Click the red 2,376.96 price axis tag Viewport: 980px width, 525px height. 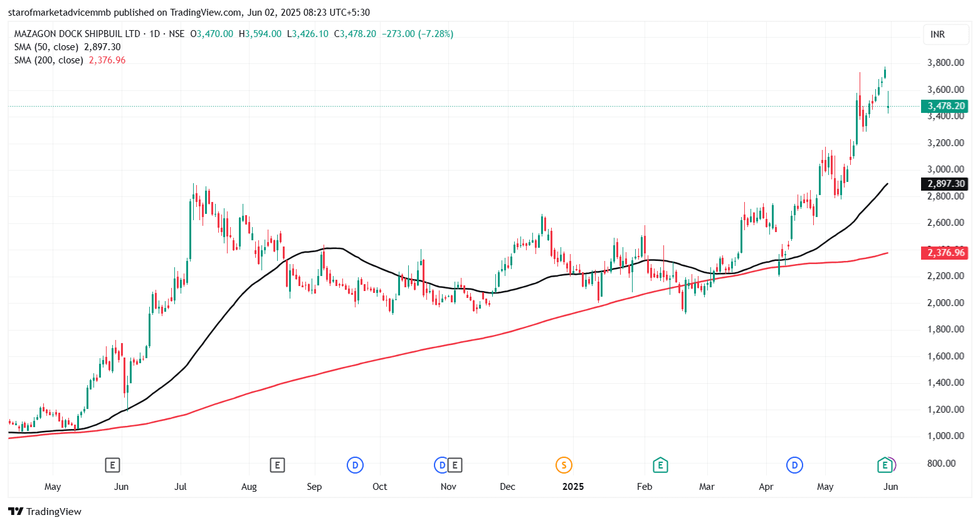coord(944,253)
